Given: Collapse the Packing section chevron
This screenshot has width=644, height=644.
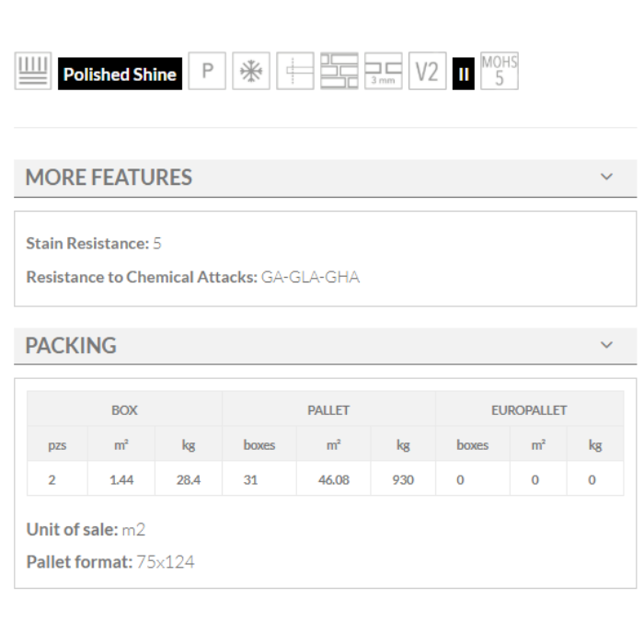Looking at the screenshot, I should click(606, 345).
